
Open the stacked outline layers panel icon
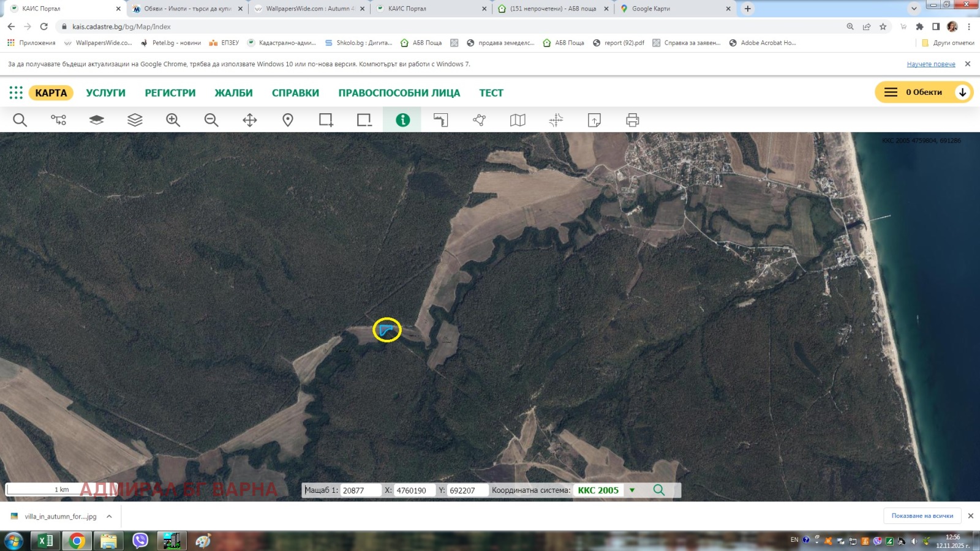pos(135,120)
